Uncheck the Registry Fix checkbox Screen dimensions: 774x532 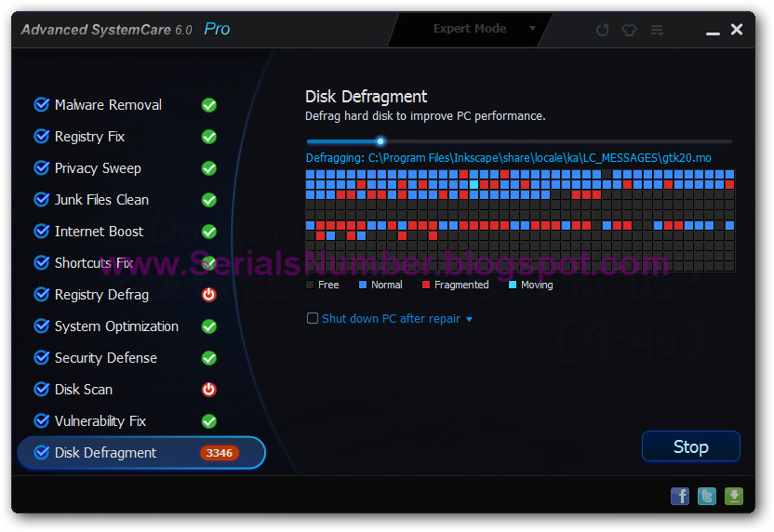coord(42,136)
